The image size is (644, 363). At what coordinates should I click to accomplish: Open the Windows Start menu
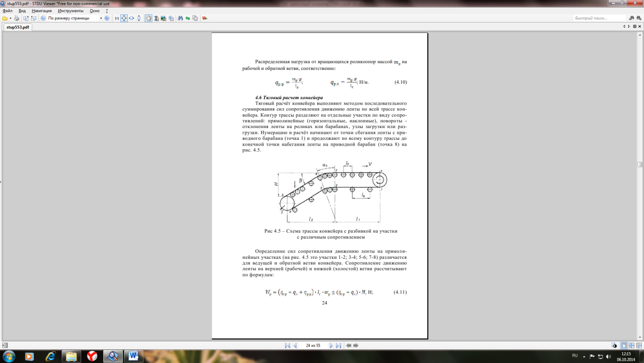(x=9, y=356)
